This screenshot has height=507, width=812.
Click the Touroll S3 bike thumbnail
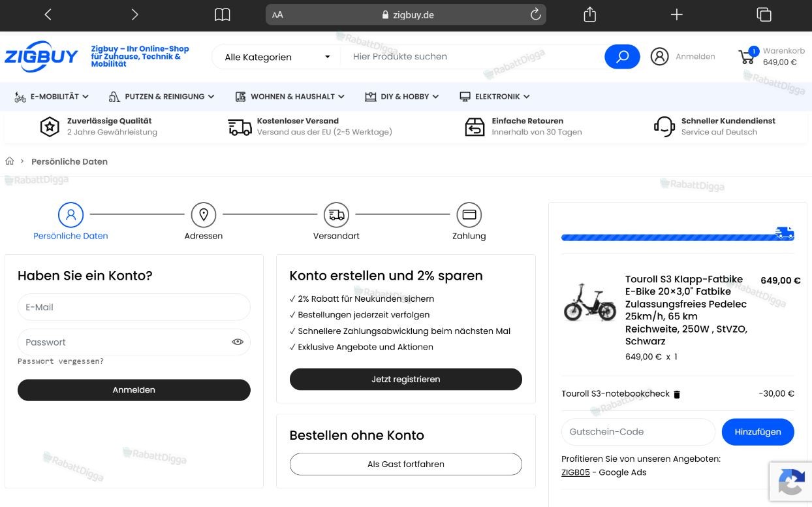(589, 302)
